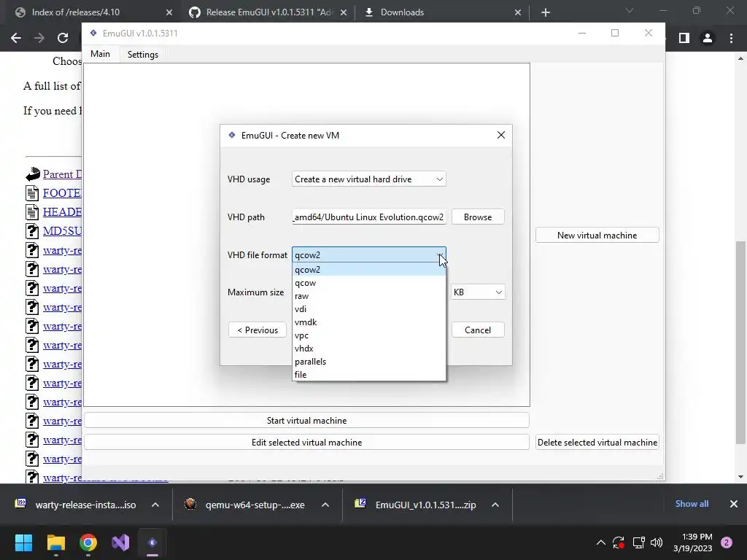747x560 pixels.
Task: Choose raw format from dropdown list
Action: pos(368,296)
